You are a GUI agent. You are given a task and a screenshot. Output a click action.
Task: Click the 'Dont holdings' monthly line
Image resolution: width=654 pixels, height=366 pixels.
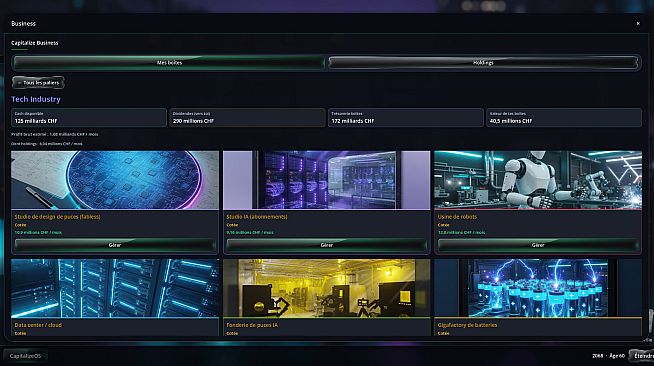tap(47, 143)
